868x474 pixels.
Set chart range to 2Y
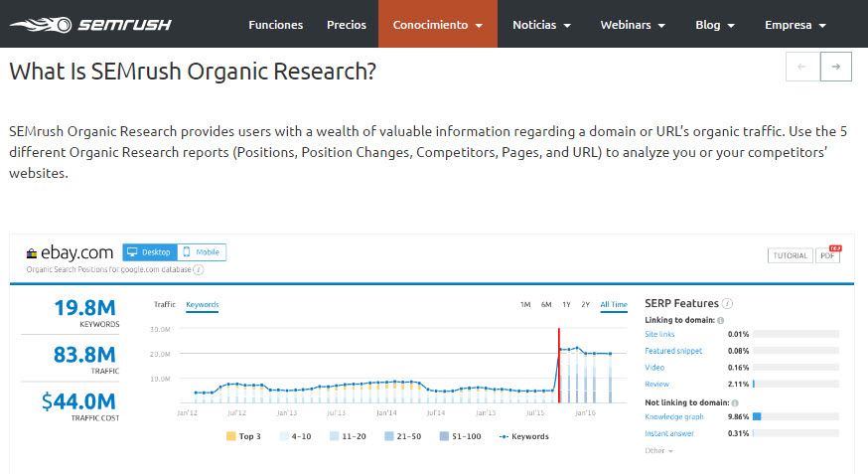pos(585,304)
